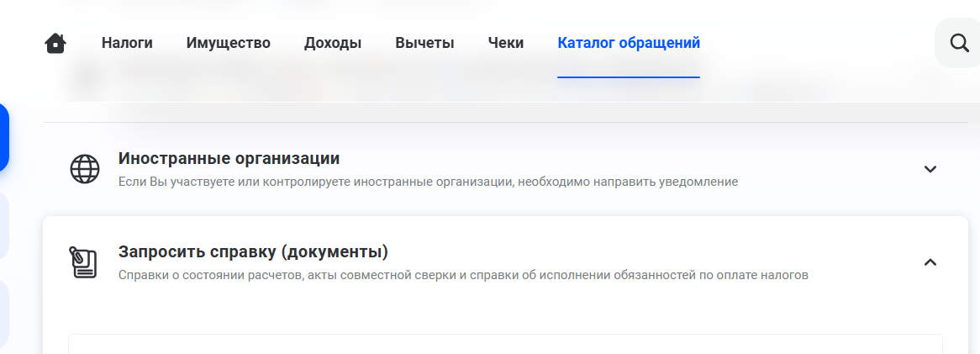Collapse the Запросить справку (документы) section
980x354 pixels.
click(930, 262)
